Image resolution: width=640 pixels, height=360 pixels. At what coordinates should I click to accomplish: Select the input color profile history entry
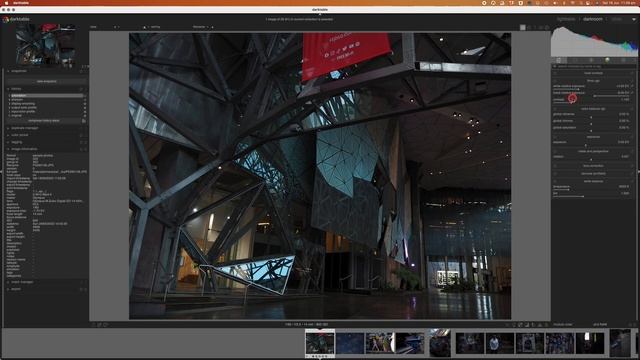tap(46, 111)
